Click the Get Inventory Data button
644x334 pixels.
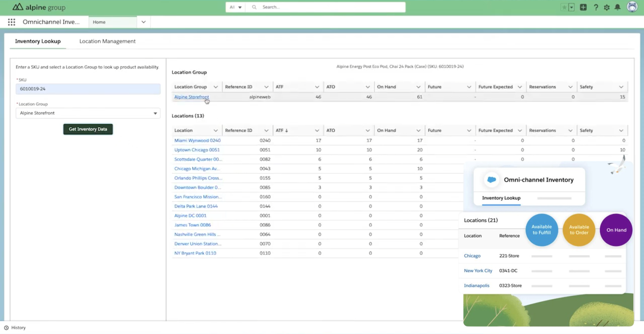[x=88, y=129]
